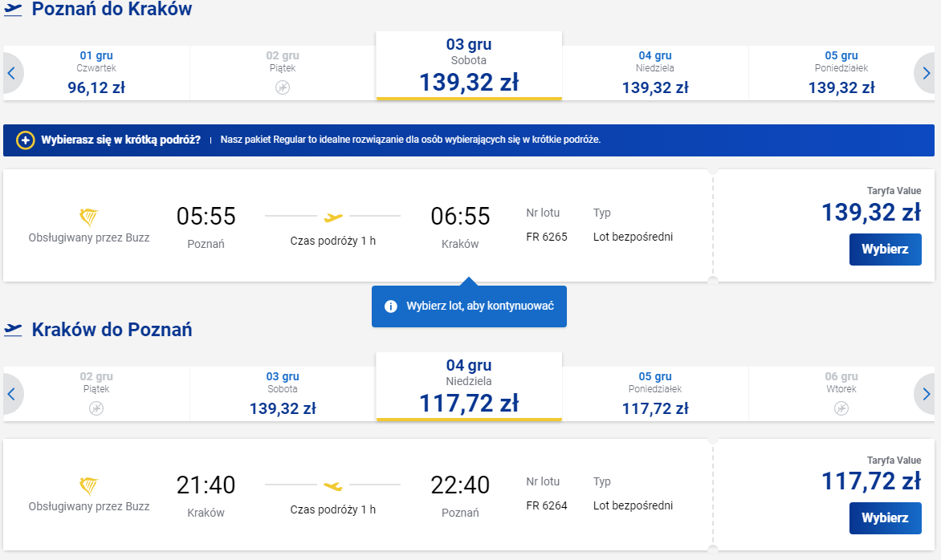Click the info icon in the tooltip
Image resolution: width=941 pixels, height=560 pixels.
(391, 306)
